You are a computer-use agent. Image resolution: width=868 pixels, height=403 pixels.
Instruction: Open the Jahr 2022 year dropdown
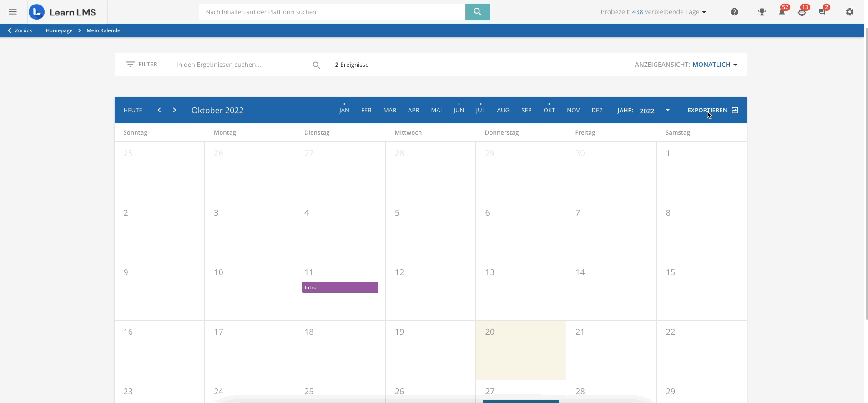pos(654,111)
